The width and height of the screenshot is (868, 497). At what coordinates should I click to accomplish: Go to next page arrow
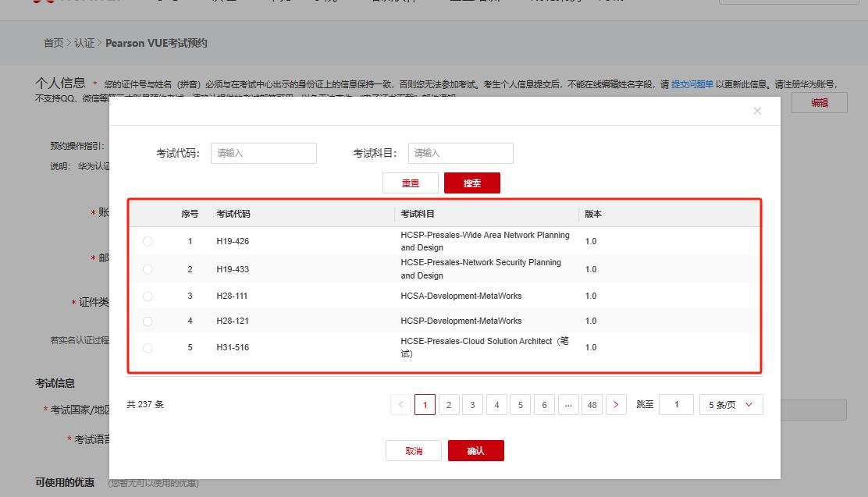(x=616, y=405)
